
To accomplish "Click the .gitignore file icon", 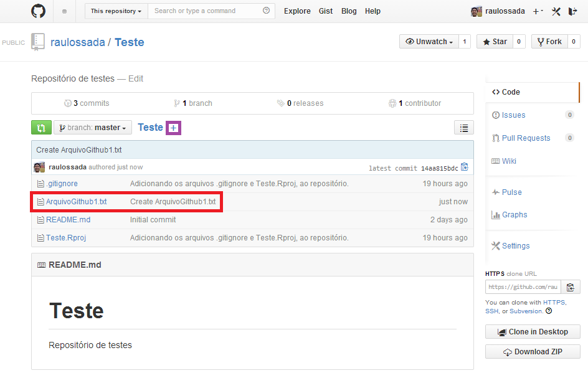I will click(x=40, y=184).
